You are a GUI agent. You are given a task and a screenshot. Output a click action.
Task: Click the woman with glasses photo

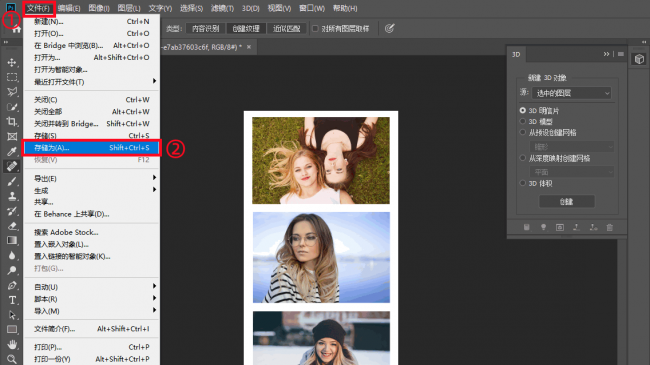click(321, 258)
